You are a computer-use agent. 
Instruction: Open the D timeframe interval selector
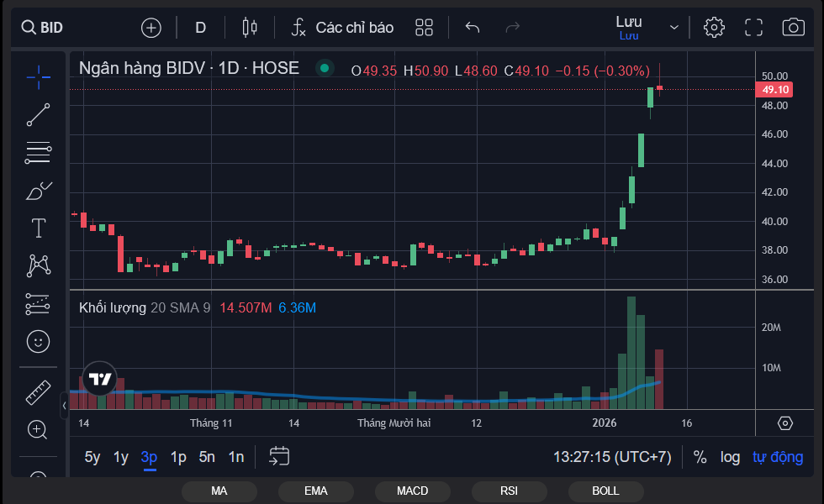tap(201, 28)
